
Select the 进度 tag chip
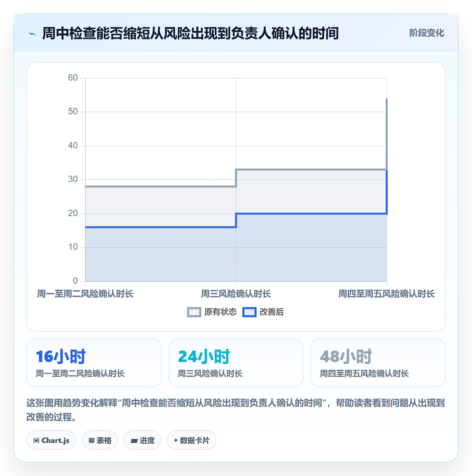[x=142, y=440]
